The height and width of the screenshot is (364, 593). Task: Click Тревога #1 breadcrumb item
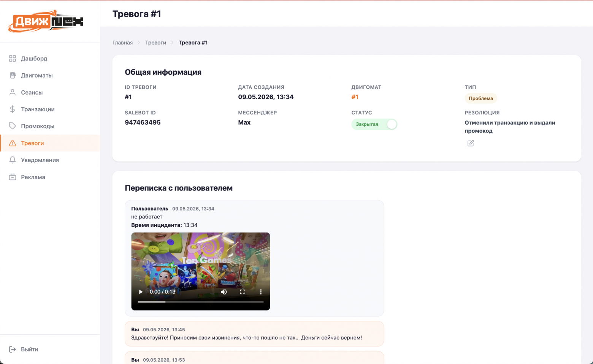coord(193,43)
